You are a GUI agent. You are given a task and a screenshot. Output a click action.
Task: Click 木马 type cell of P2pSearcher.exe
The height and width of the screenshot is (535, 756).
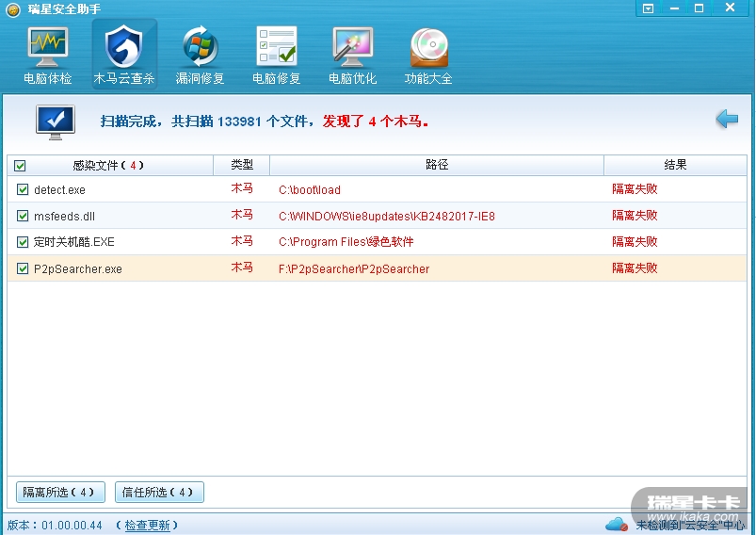(242, 267)
